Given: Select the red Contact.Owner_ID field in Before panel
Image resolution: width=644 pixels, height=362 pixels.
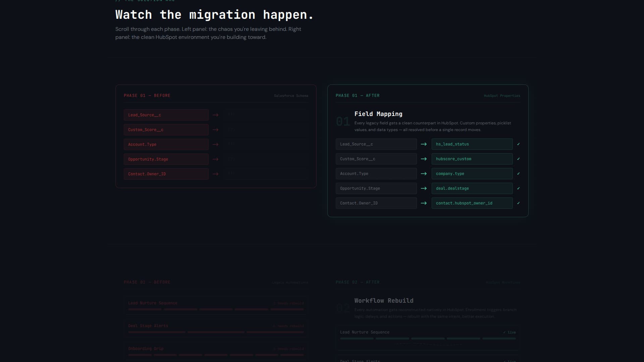Looking at the screenshot, I should coord(166,174).
